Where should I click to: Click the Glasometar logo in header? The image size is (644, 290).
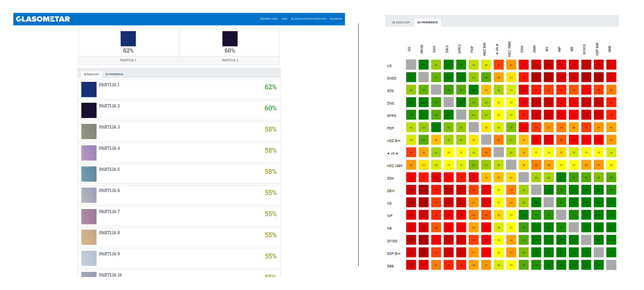pos(43,19)
